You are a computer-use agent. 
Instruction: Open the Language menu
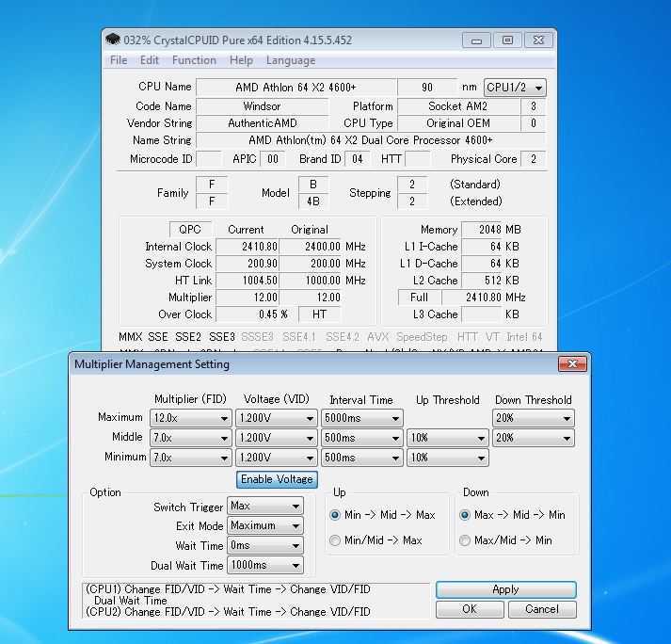[x=291, y=60]
